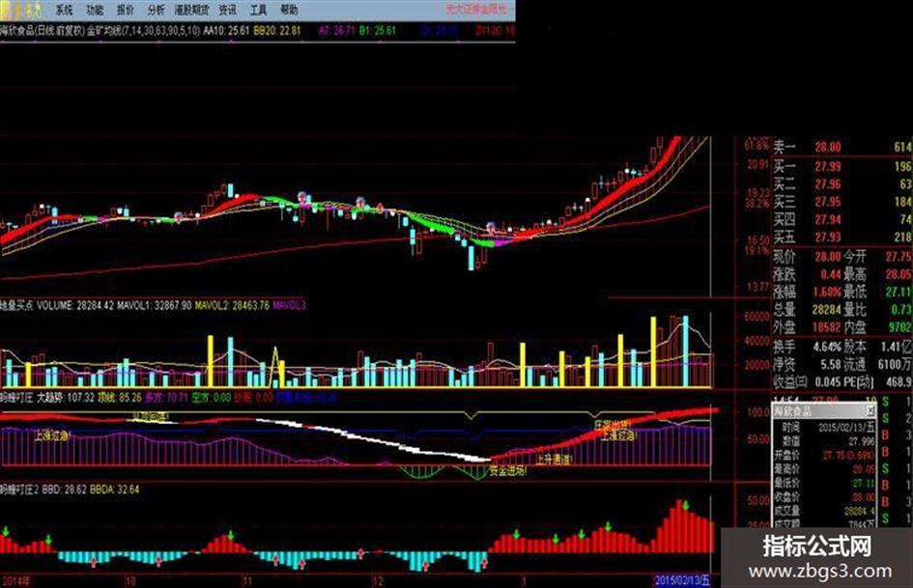Click the 换手 value 4.64%
This screenshot has height=588, width=913.
[827, 347]
